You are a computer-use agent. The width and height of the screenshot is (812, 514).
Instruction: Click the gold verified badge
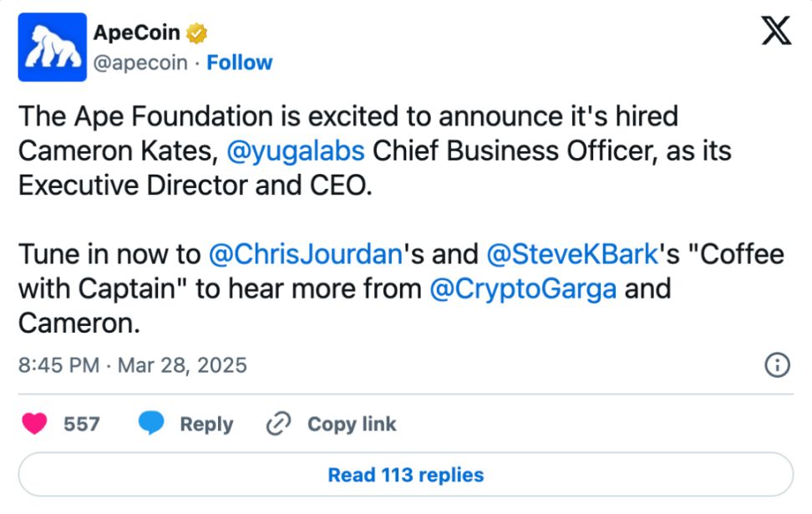(196, 34)
